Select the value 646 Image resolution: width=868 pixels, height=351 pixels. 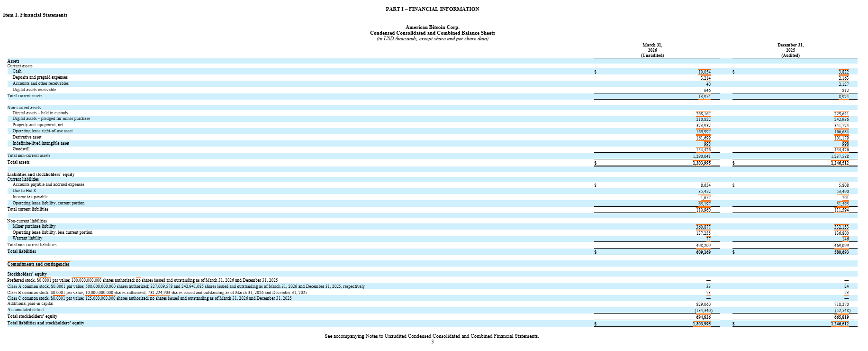coord(707,90)
